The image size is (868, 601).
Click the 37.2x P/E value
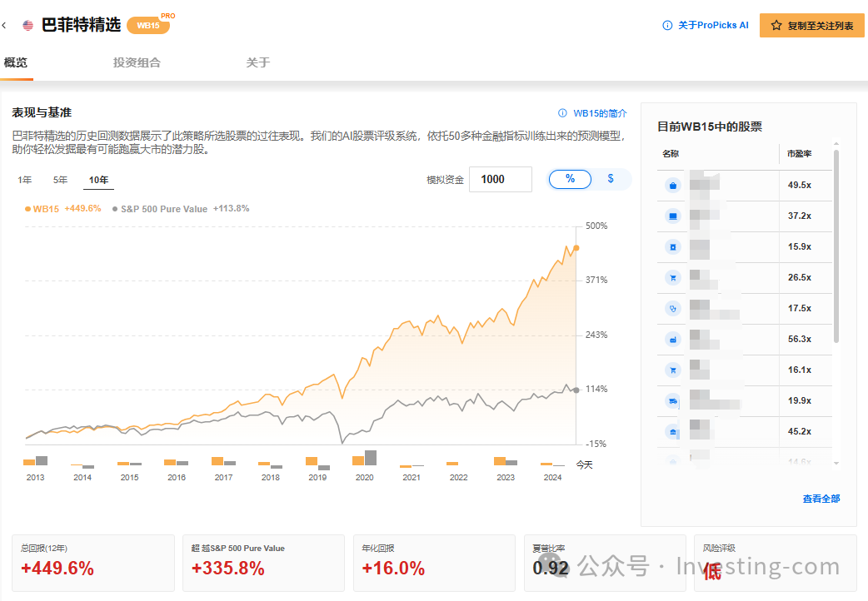pos(800,216)
